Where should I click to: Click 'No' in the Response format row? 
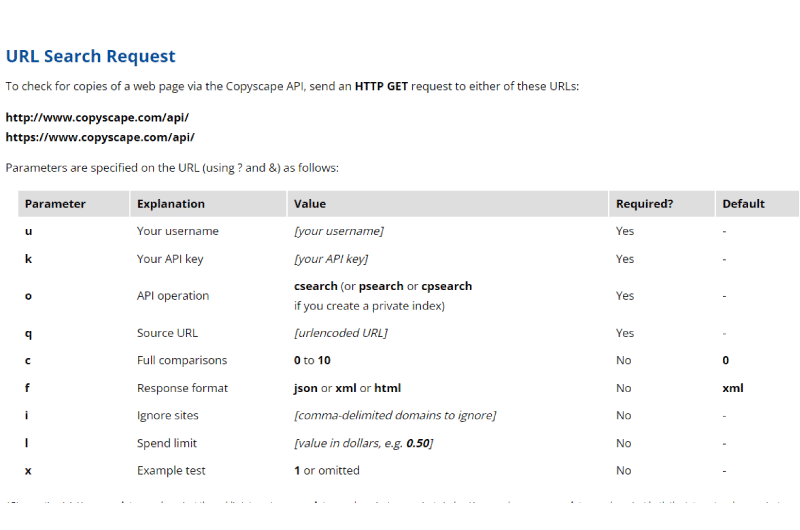623,388
